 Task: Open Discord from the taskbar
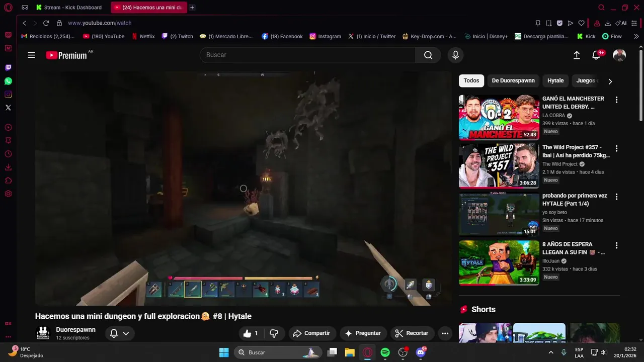point(421,352)
